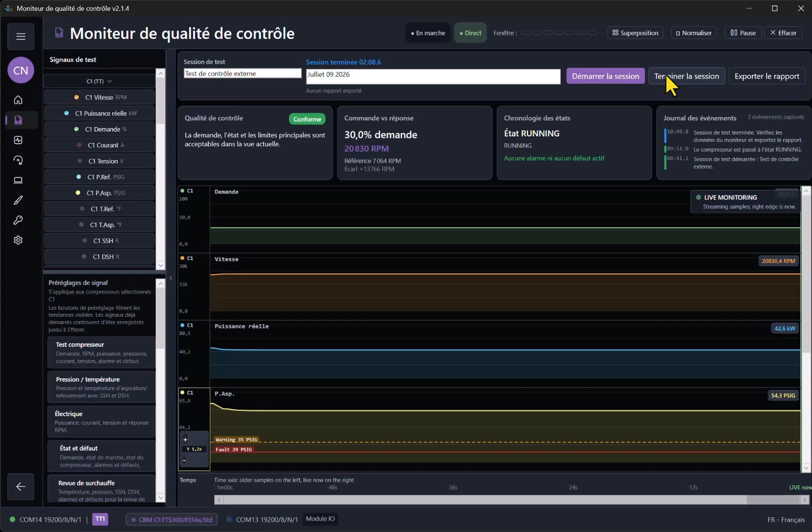Click Effacer to clear the trends
The height and width of the screenshot is (532, 812).
[x=783, y=33]
